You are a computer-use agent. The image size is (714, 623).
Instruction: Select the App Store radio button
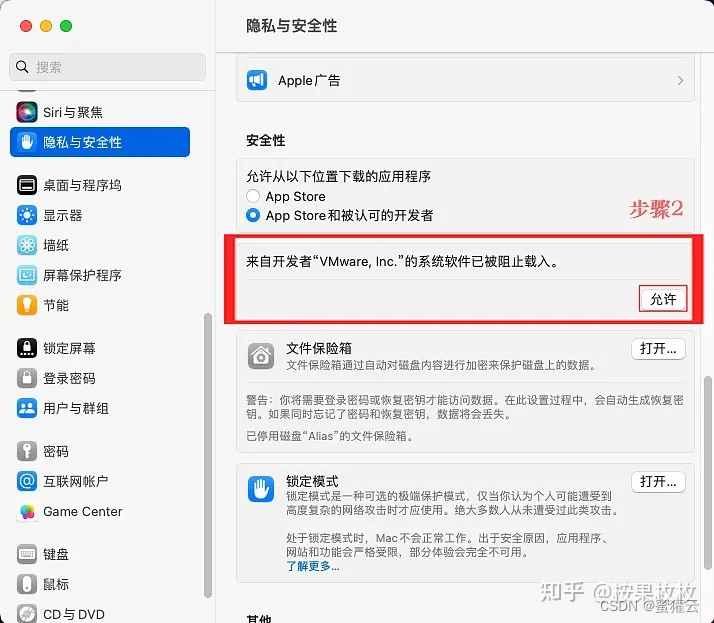253,196
